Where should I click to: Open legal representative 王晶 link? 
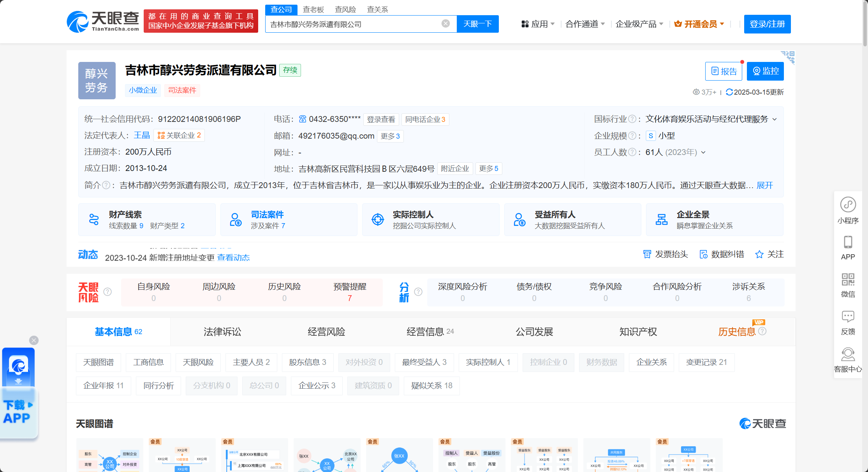pyautogui.click(x=142, y=135)
